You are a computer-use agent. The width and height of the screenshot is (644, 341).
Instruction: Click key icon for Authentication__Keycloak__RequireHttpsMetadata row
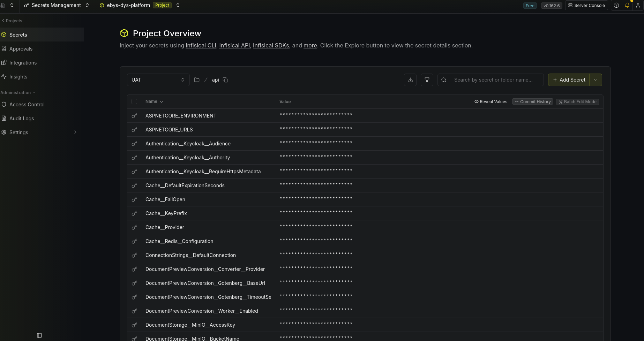134,172
